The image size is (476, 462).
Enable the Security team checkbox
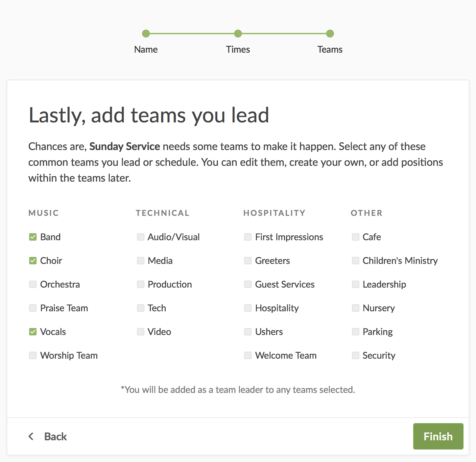[x=356, y=355]
